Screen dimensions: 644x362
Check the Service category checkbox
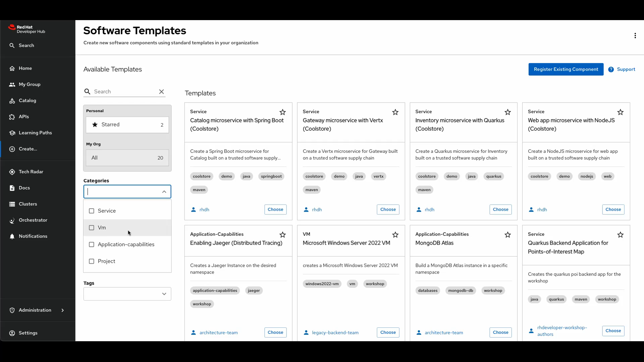coord(92,211)
